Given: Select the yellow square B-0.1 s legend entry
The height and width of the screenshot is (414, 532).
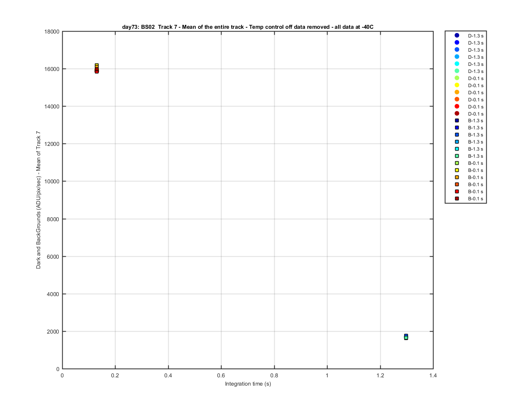Looking at the screenshot, I should (x=469, y=170).
